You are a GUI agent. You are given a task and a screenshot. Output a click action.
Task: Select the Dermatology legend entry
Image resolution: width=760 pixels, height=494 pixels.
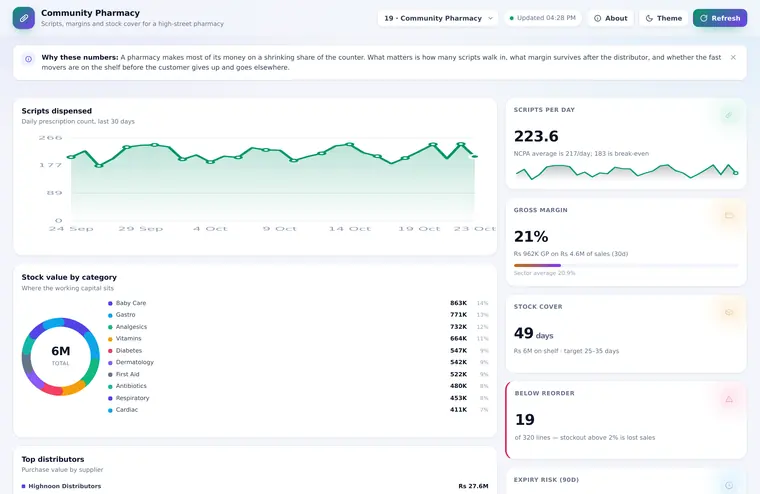[298, 362]
